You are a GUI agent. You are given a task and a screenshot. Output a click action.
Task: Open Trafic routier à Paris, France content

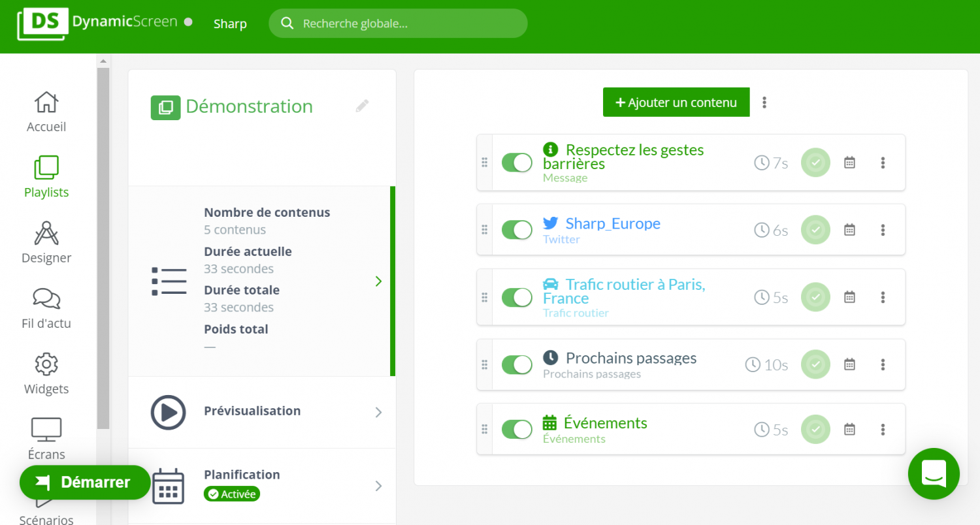point(624,291)
